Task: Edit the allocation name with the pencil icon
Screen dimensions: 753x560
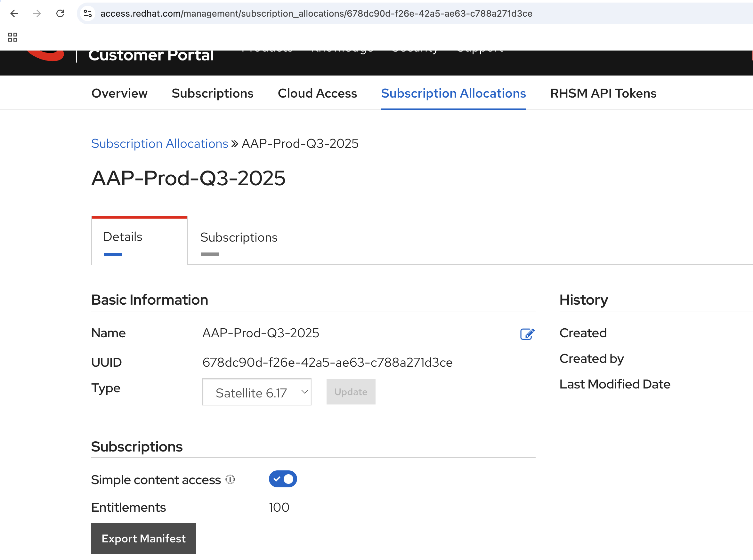Action: [527, 334]
